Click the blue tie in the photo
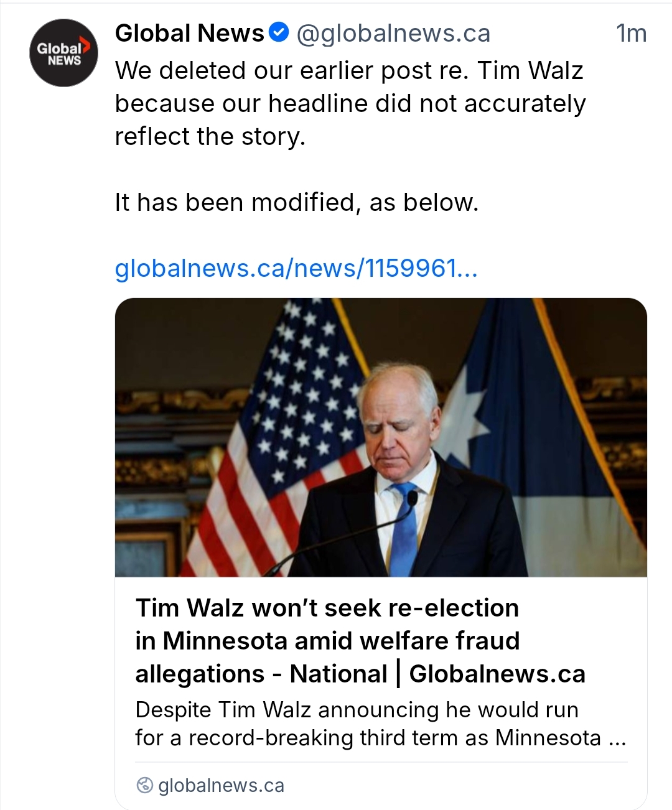This screenshot has width=672, height=810. [404, 529]
